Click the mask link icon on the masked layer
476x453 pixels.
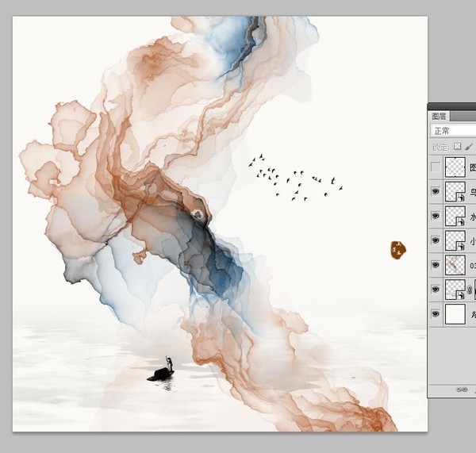pyautogui.click(x=470, y=290)
